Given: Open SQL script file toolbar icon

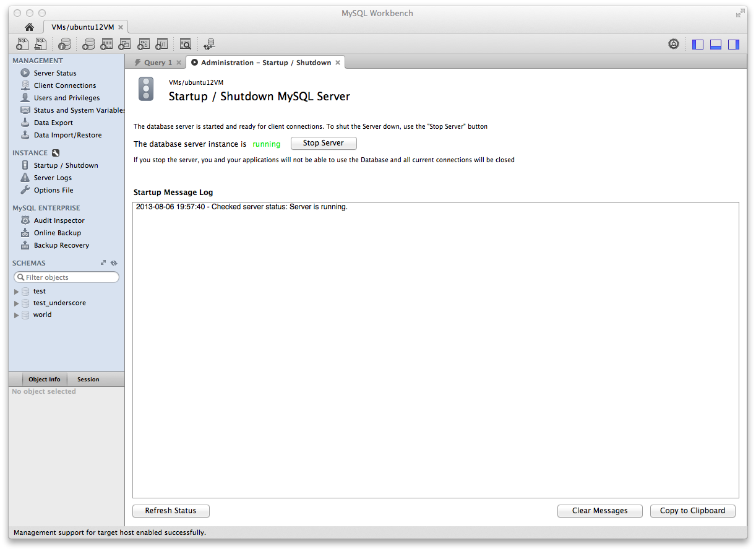Looking at the screenshot, I should click(x=41, y=44).
